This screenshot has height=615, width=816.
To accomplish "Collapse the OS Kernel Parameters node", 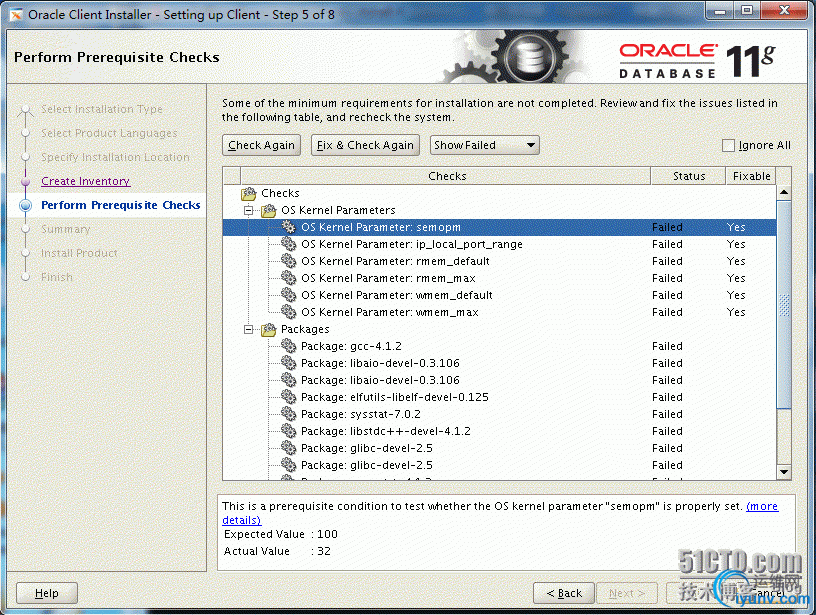I will point(249,210).
